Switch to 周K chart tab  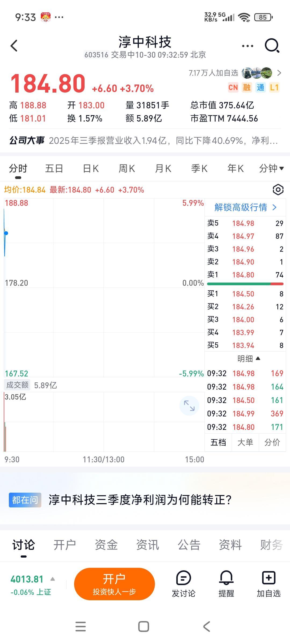point(127,169)
